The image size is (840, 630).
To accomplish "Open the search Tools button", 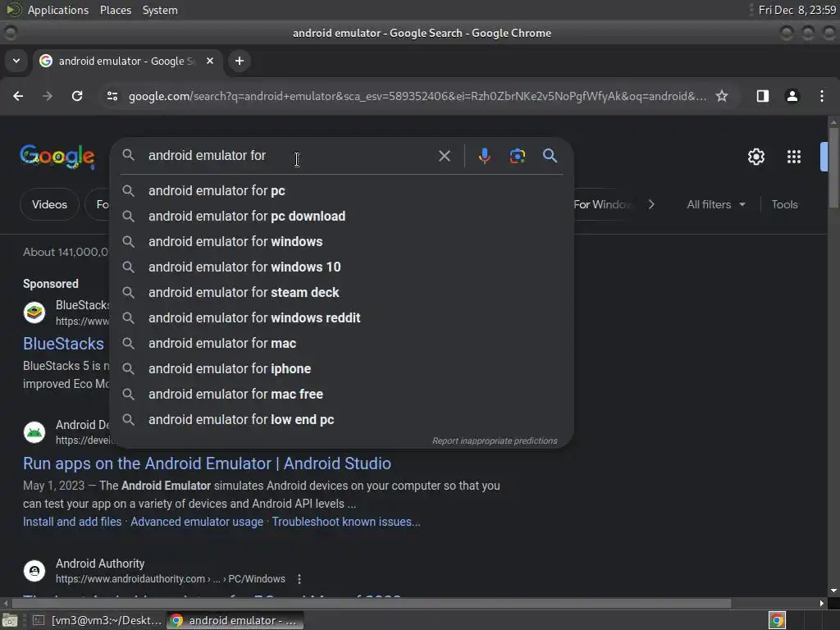I will (784, 204).
